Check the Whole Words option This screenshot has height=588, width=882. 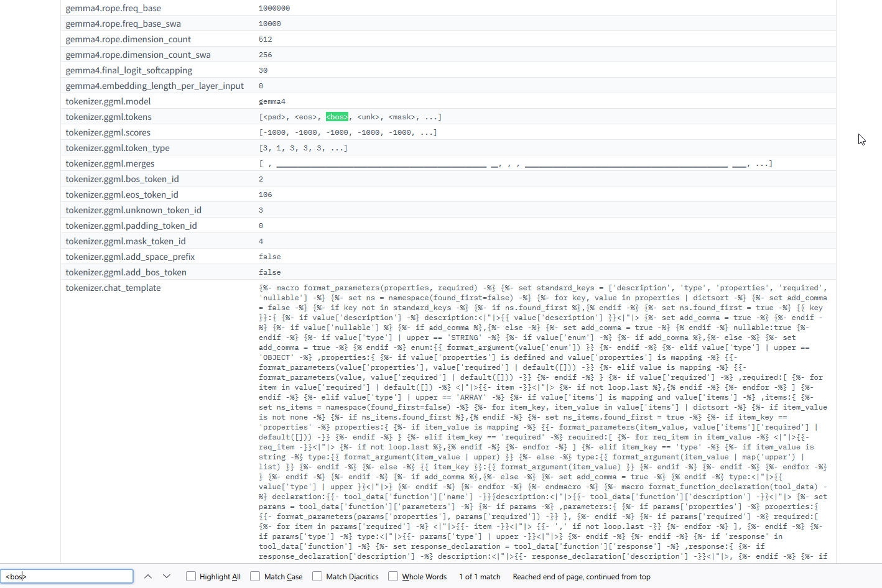pos(393,576)
